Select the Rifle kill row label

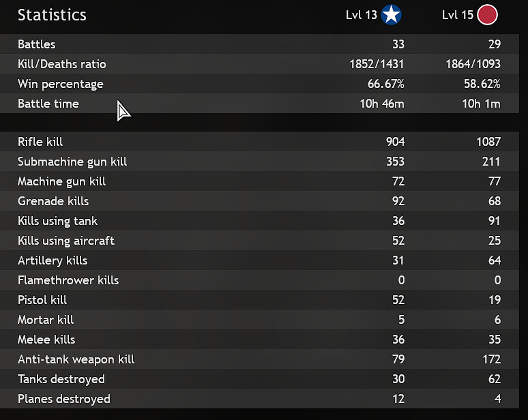tap(40, 142)
